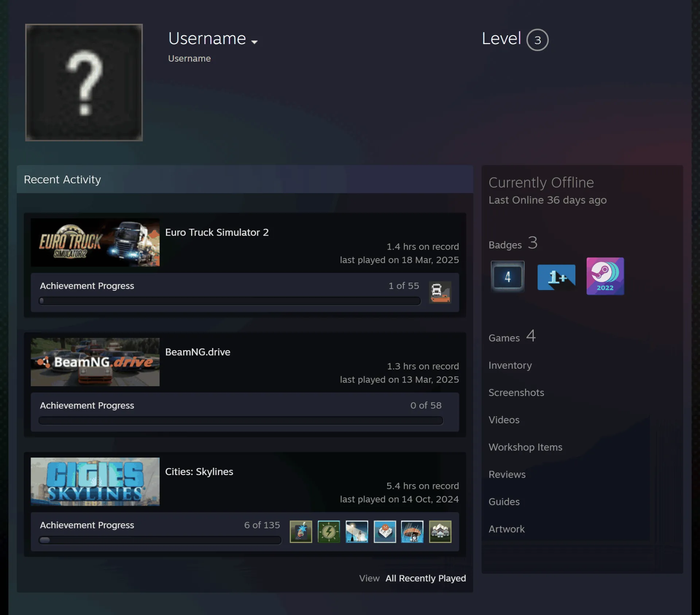This screenshot has width=700, height=615.
Task: Open the Games section link
Action: (512, 336)
